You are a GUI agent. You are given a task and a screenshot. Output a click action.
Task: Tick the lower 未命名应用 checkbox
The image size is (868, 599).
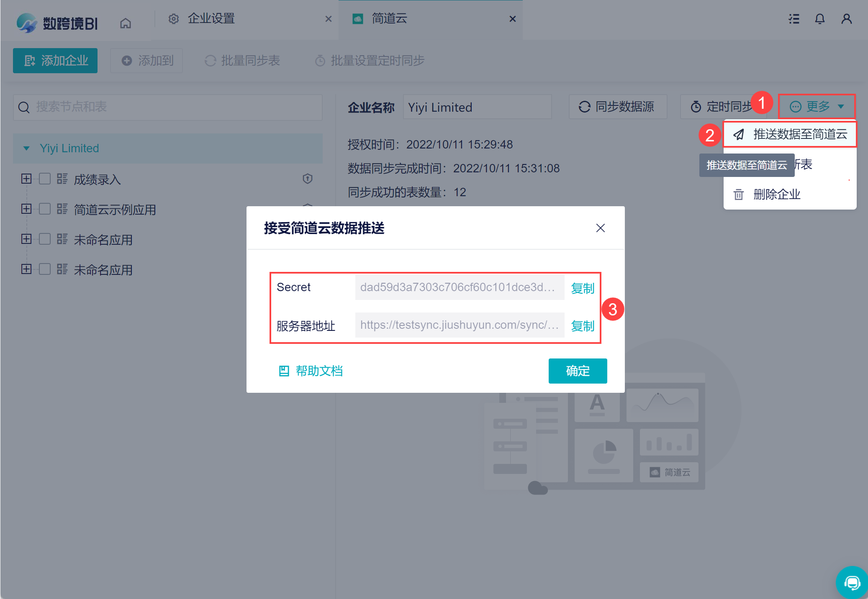45,269
